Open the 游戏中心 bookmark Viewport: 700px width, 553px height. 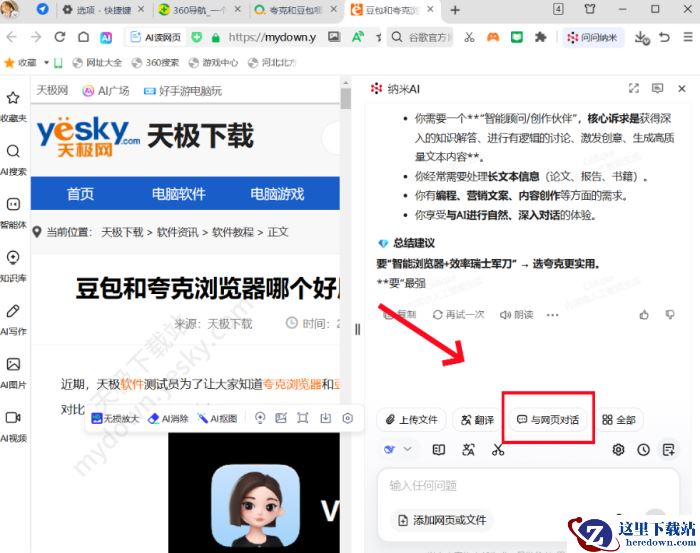[x=213, y=63]
